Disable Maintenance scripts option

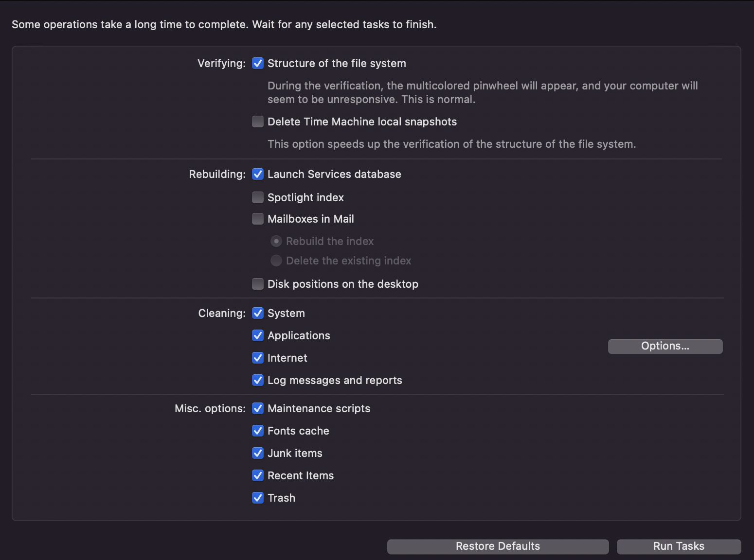pos(258,409)
